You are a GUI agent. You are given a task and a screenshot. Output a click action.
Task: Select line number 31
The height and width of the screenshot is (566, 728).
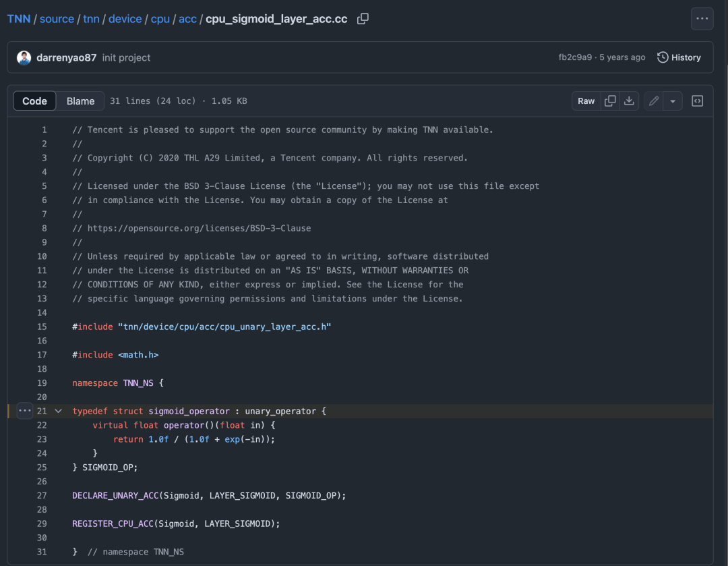pos(42,552)
